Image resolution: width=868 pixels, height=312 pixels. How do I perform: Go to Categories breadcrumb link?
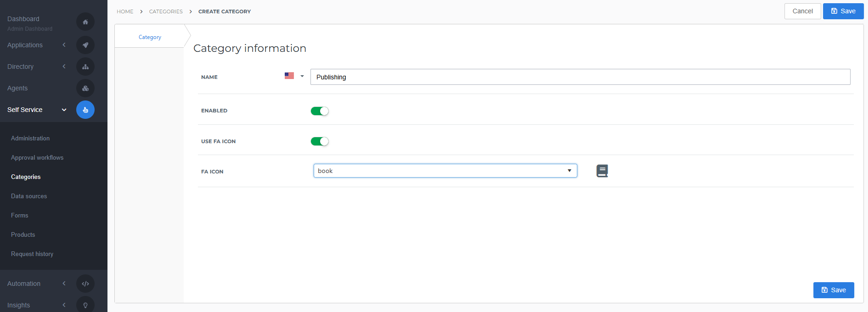166,11
